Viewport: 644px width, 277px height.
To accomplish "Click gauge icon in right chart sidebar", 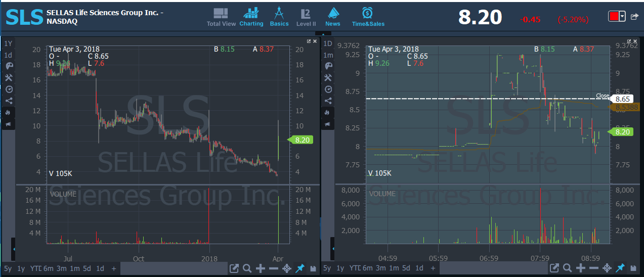I will [x=328, y=89].
